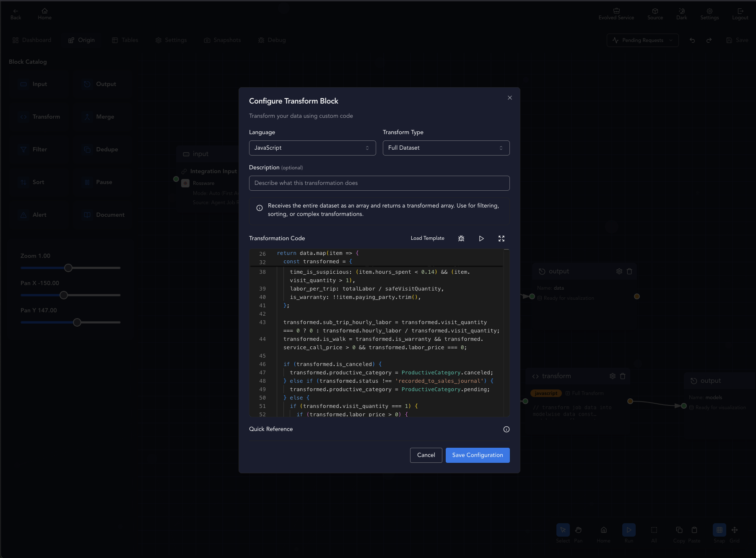Click the Logout icon

tap(740, 14)
